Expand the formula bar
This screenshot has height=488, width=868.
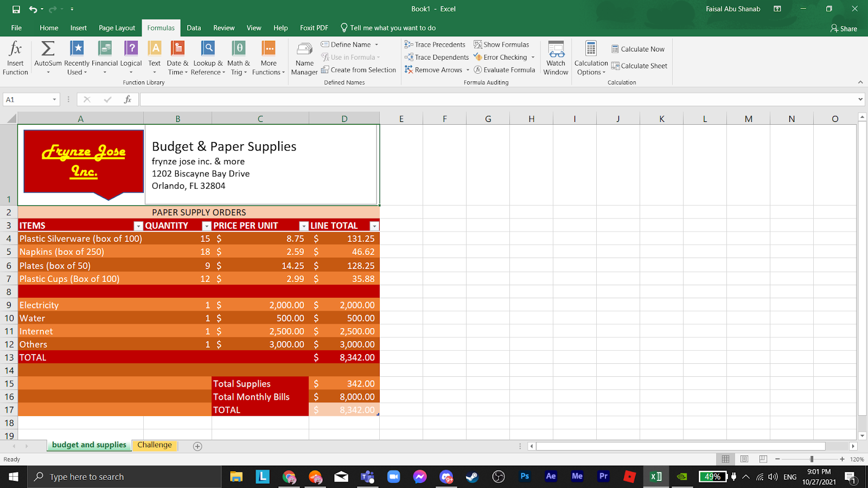tap(860, 99)
